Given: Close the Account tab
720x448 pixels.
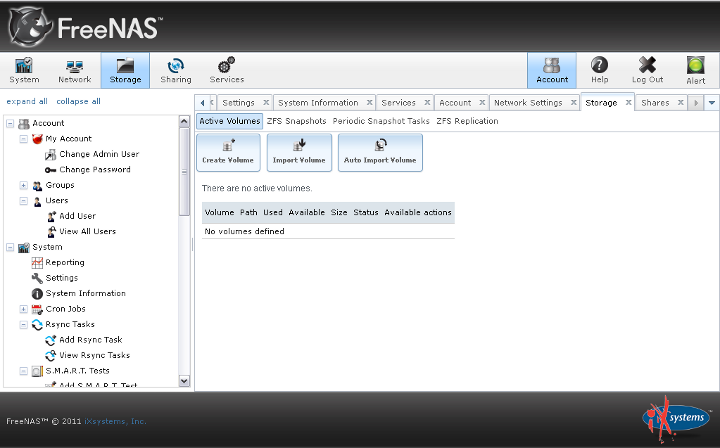Looking at the screenshot, I should (482, 102).
